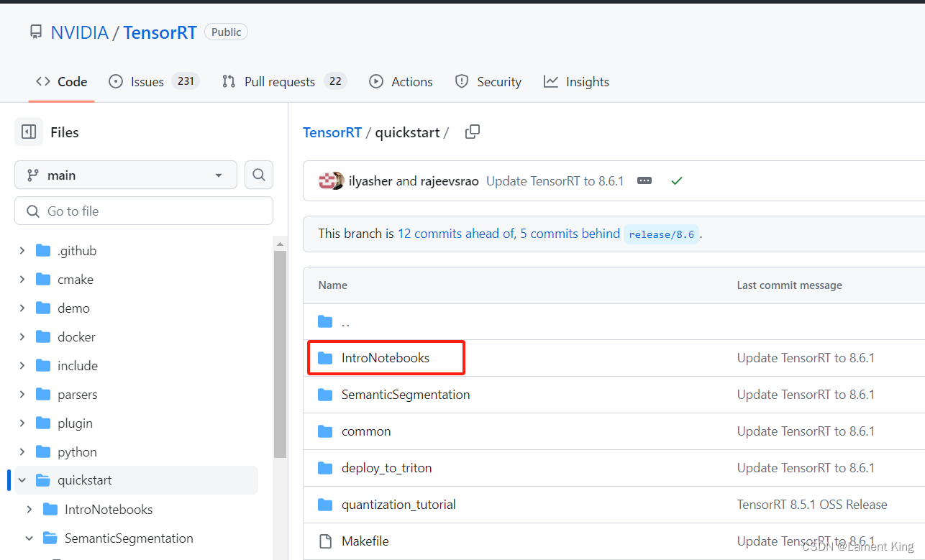Expand the .github folder chevron

point(22,251)
